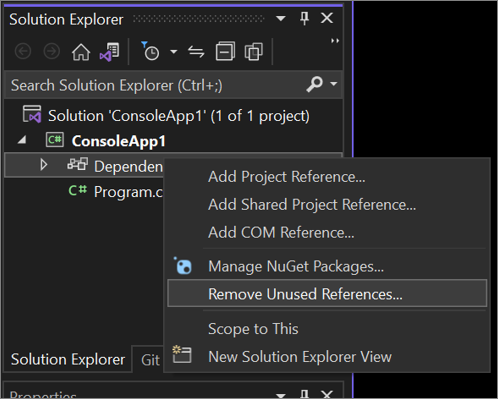This screenshot has height=399, width=498.
Task: Focus the Search Solution Explorer field
Action: (174, 85)
